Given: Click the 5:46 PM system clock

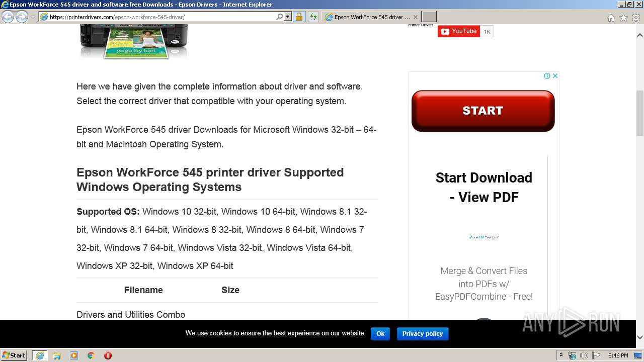Looking at the screenshot, I should click(618, 355).
